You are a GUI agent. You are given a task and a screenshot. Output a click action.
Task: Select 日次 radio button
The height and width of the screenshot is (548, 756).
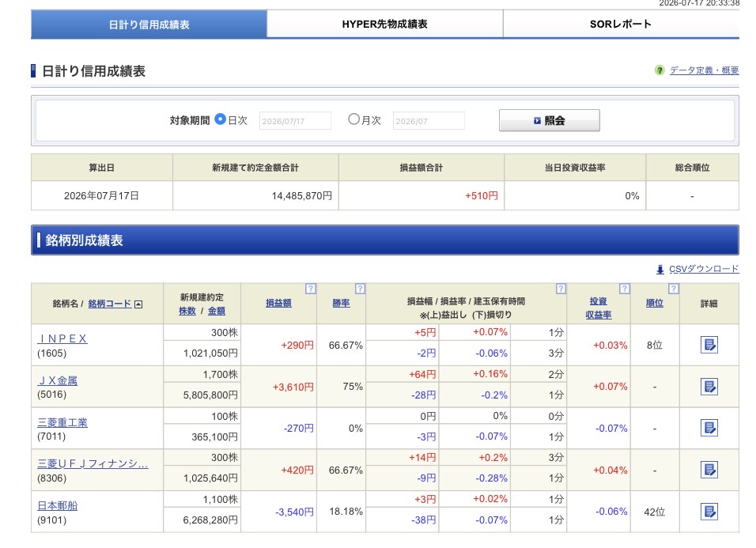[220, 119]
